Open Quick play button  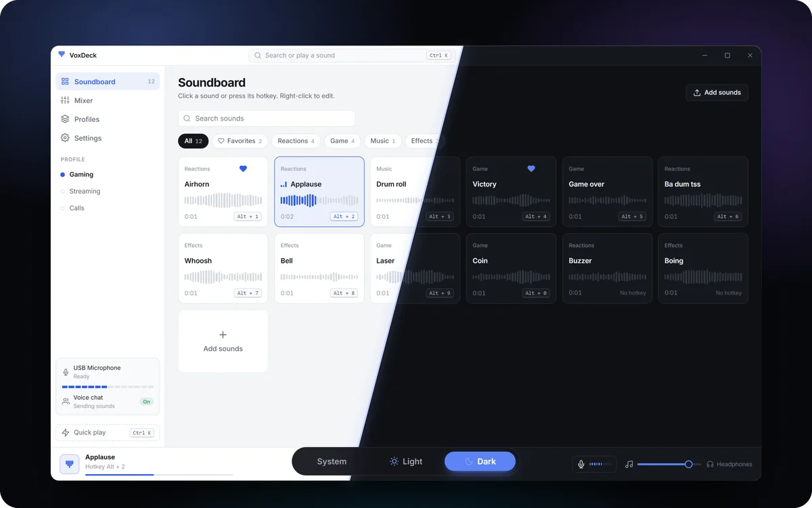[x=108, y=433]
